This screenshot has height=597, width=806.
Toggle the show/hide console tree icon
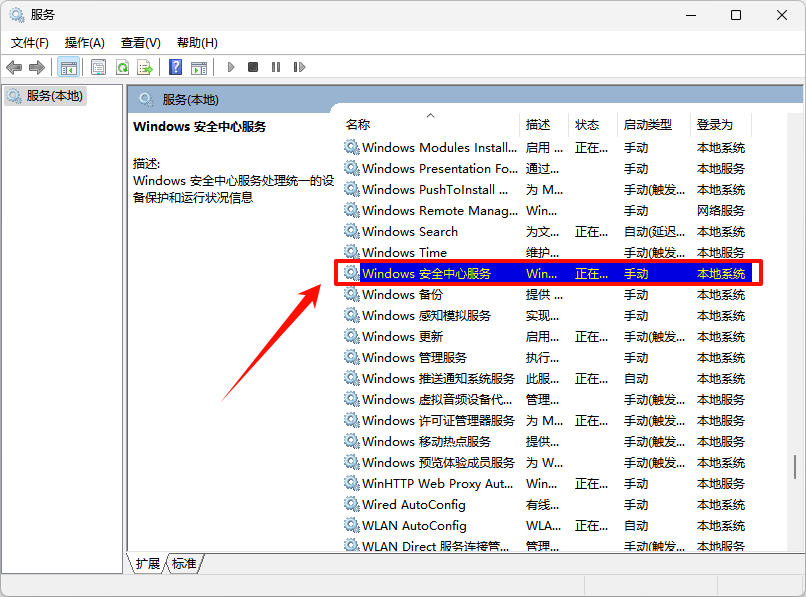pyautogui.click(x=68, y=67)
